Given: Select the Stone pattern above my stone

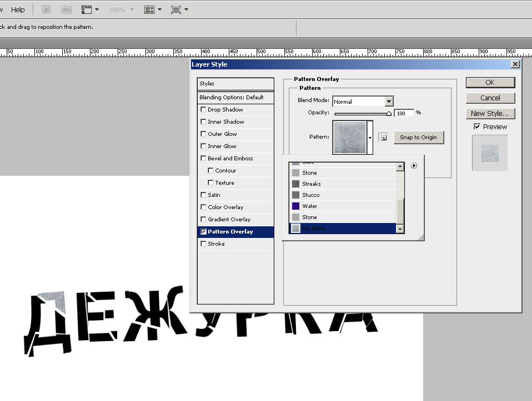Looking at the screenshot, I should tap(343, 217).
